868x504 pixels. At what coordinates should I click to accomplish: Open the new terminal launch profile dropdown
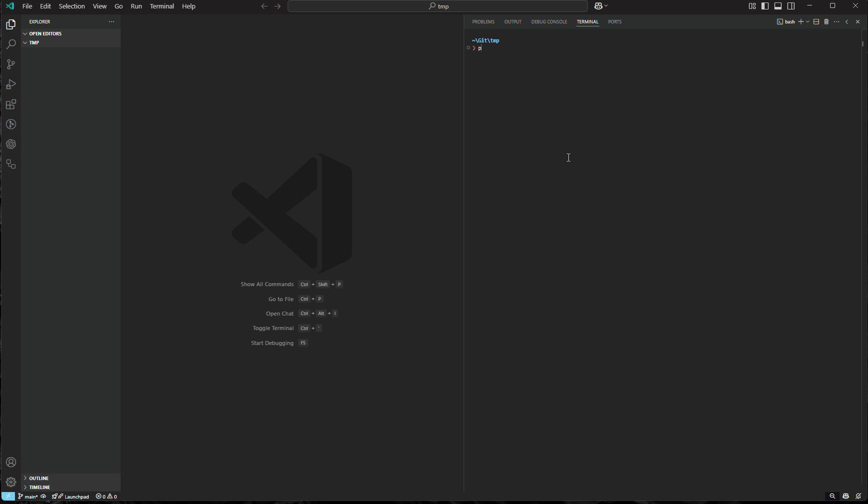click(808, 22)
